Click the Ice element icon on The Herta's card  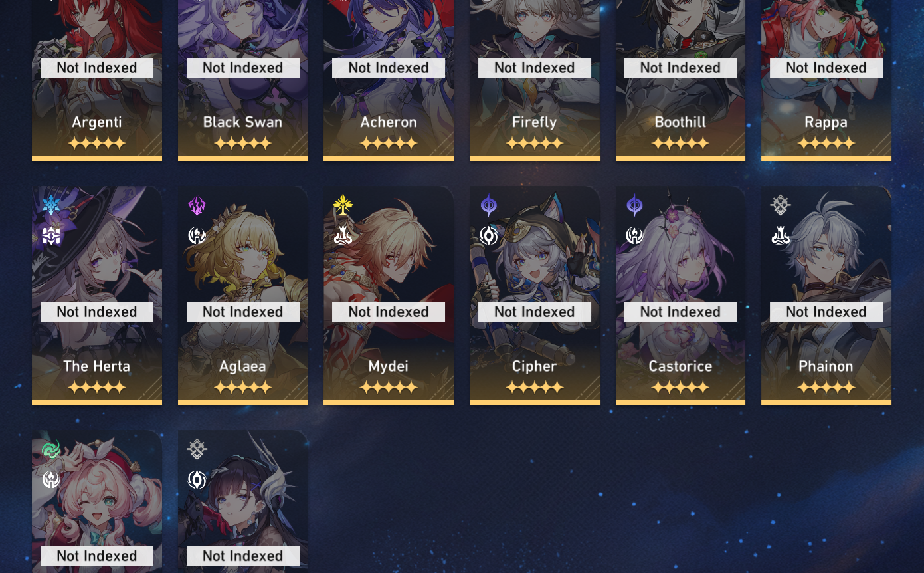pos(51,205)
